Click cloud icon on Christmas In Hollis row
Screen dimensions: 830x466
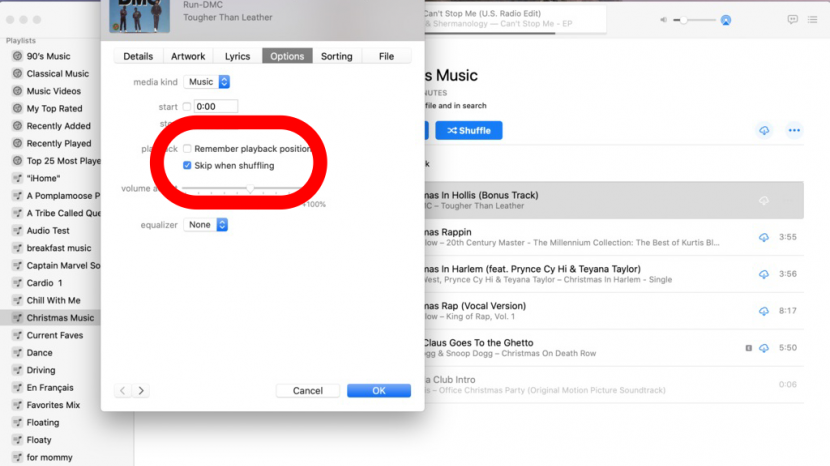point(764,200)
